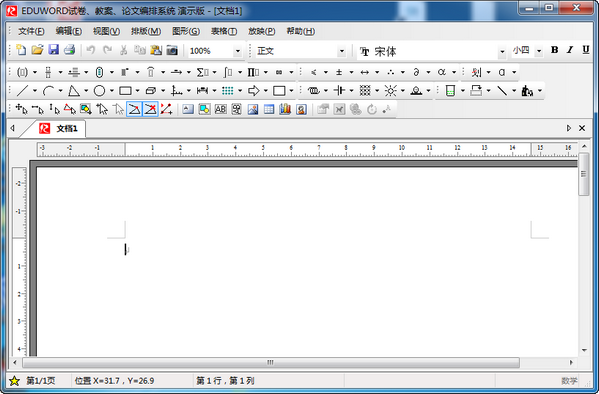Image resolution: width=599 pixels, height=394 pixels.
Task: Open the 文件(F) menu
Action: [31, 31]
